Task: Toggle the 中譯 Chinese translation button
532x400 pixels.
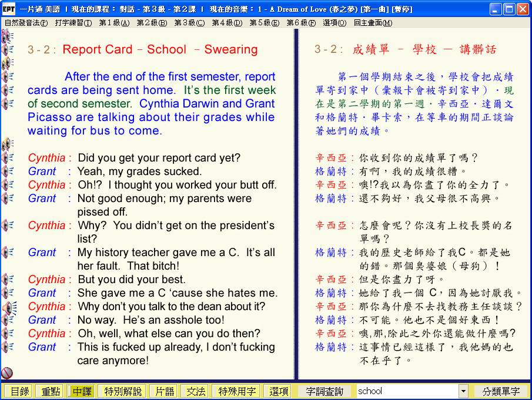Action: 82,391
